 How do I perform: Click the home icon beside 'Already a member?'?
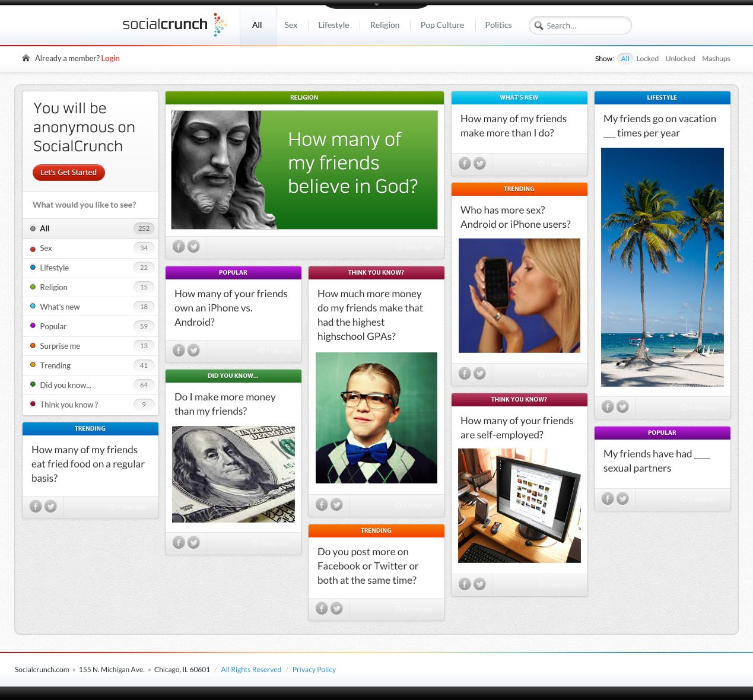26,58
